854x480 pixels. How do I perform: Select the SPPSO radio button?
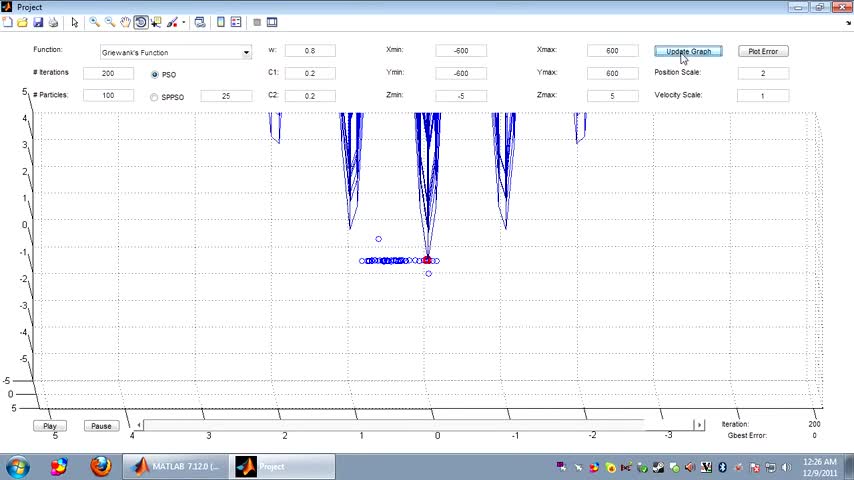[154, 97]
